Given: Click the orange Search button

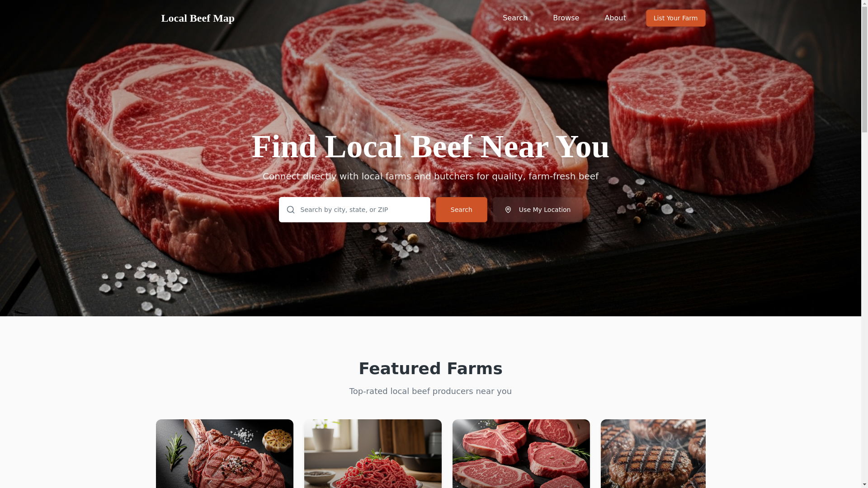Looking at the screenshot, I should (x=461, y=210).
